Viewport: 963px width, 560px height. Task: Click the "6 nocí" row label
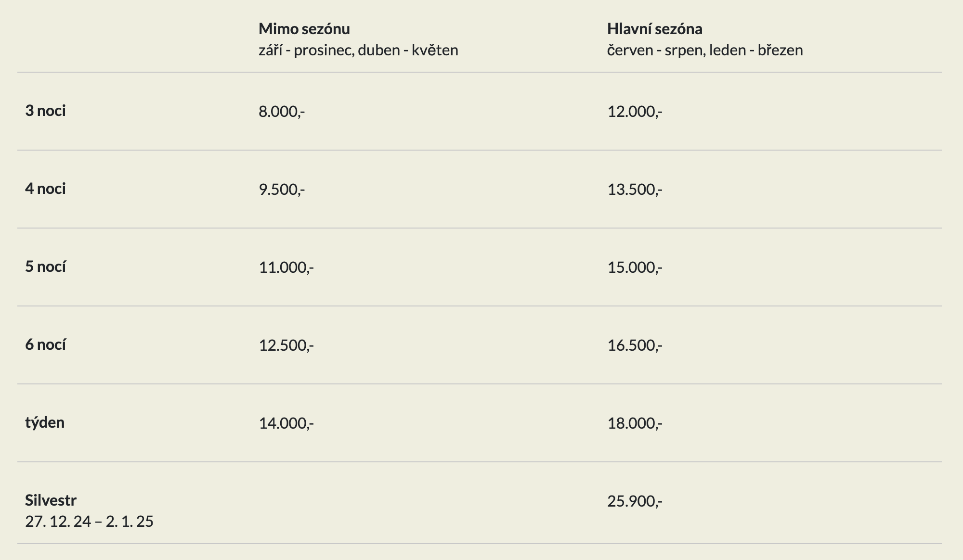[45, 344]
